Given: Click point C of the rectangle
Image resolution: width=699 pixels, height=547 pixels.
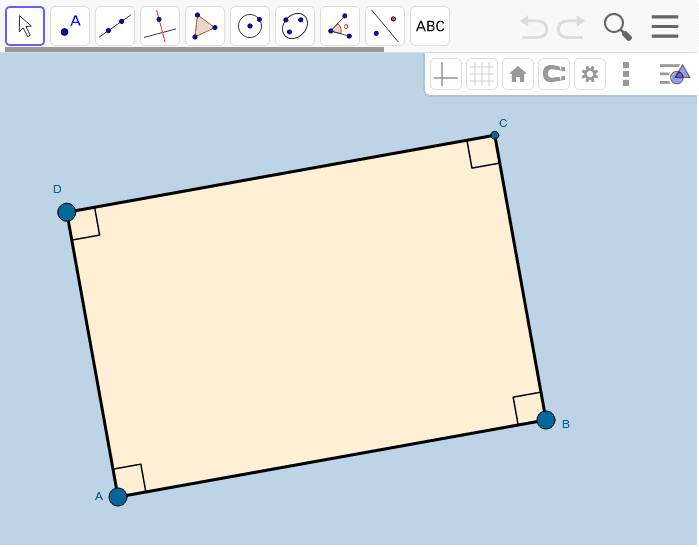Looking at the screenshot, I should point(494,135).
